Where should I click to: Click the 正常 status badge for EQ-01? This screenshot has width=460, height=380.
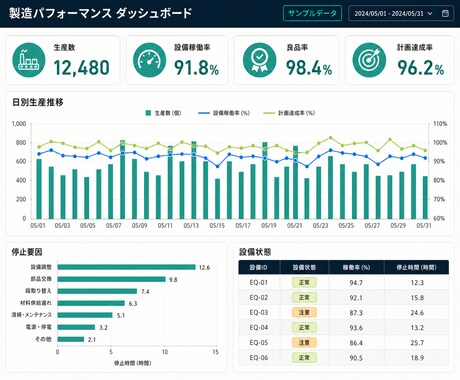click(304, 283)
